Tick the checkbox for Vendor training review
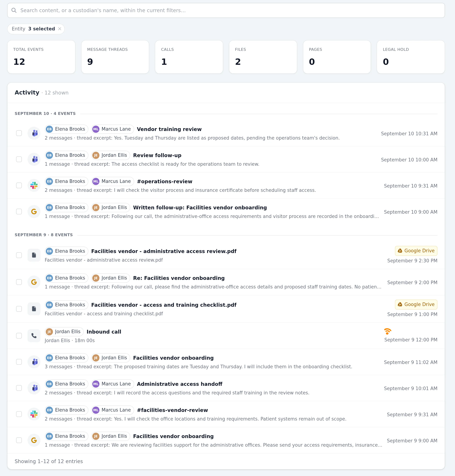The image size is (455, 476). click(x=19, y=133)
